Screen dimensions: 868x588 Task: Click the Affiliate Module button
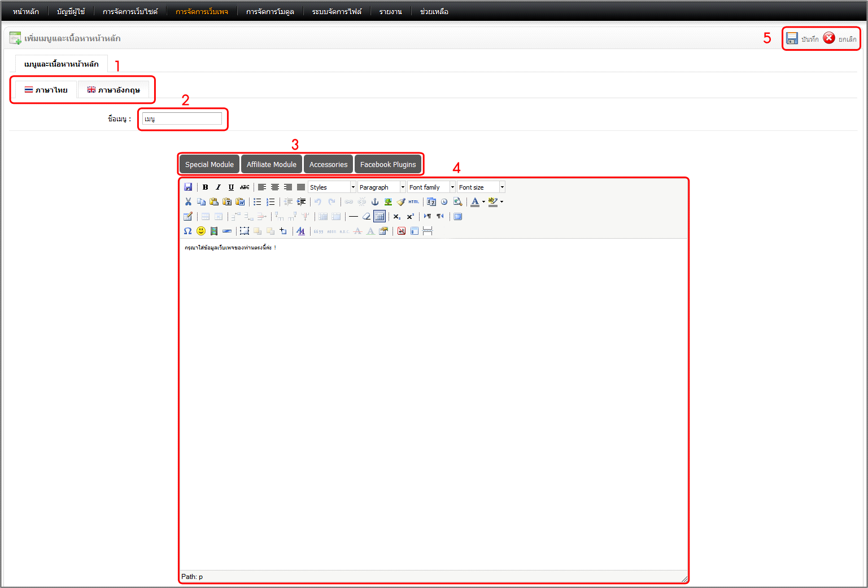tap(272, 164)
